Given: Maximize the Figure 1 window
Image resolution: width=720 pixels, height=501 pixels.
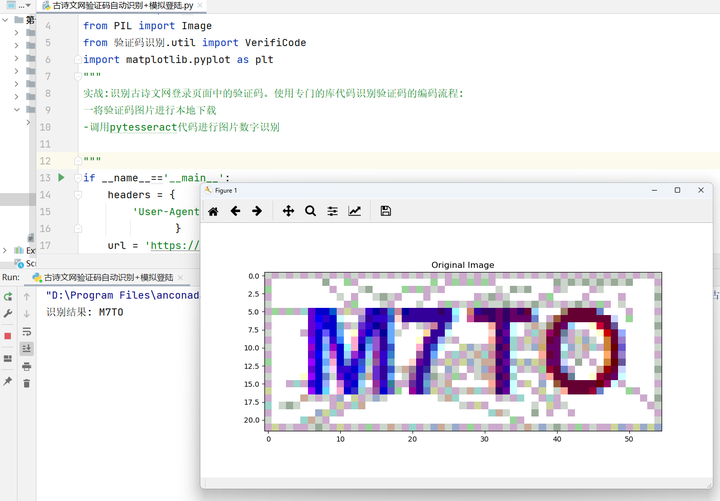Looking at the screenshot, I should pos(677,190).
